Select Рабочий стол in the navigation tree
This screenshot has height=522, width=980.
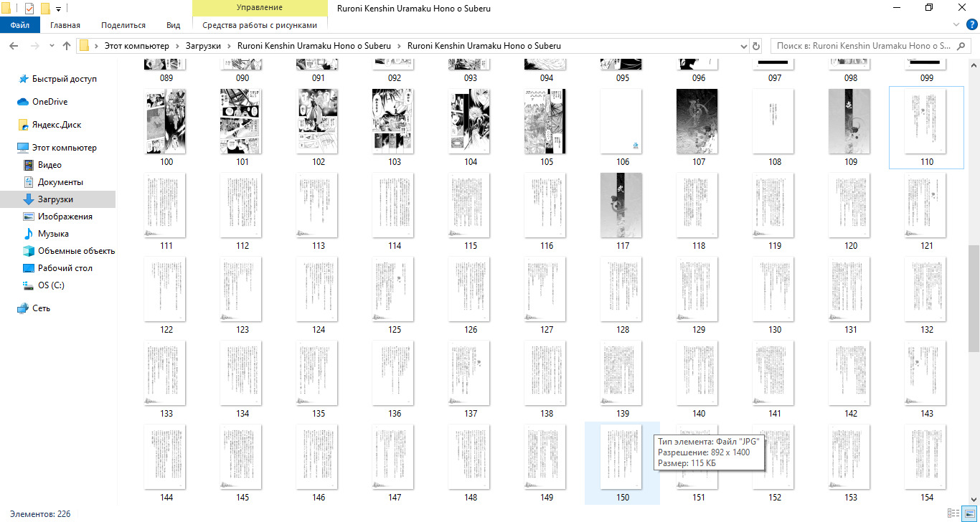65,268
